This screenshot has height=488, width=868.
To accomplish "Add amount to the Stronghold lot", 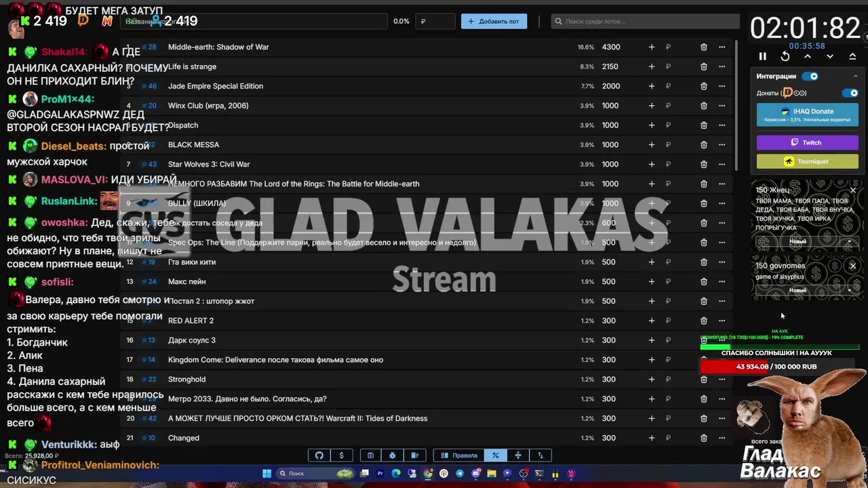I will 652,380.
